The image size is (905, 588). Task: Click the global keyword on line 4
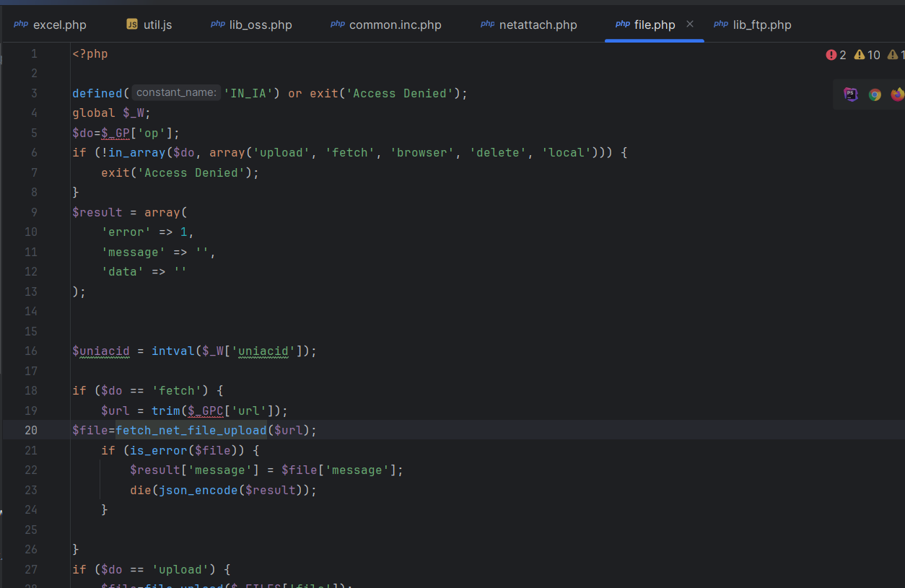click(94, 113)
